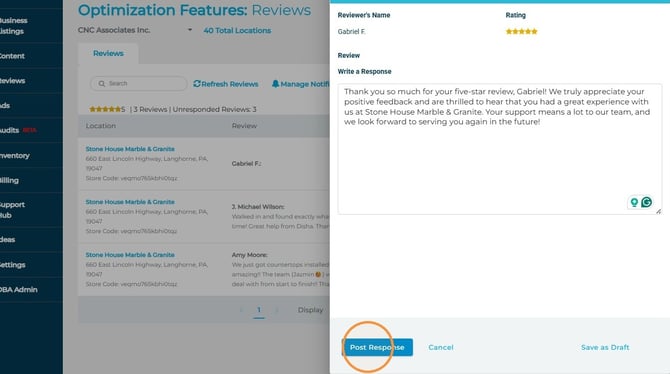Screen dimensions: 670x374
Task: Click the Display label near pagination
Action: (x=310, y=310)
